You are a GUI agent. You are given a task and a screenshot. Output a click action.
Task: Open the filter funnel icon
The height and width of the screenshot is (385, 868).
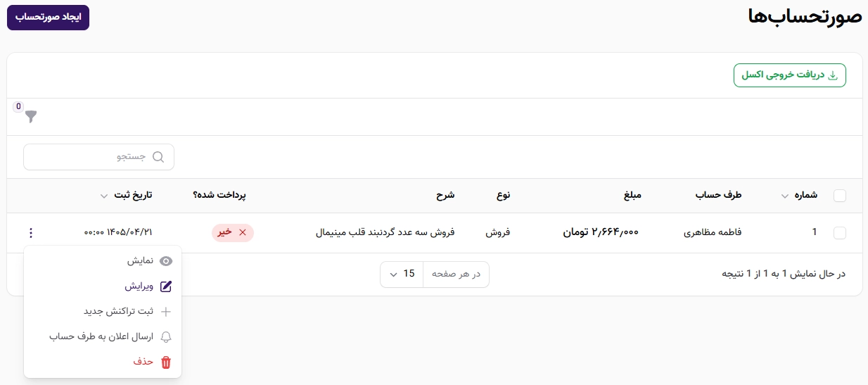pos(31,117)
